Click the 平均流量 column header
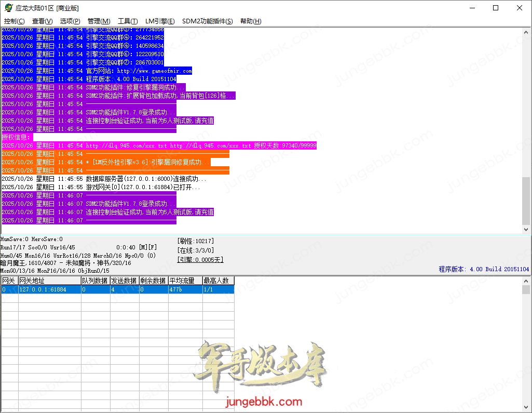Viewport: 532px width, 413px height. pyautogui.click(x=184, y=281)
